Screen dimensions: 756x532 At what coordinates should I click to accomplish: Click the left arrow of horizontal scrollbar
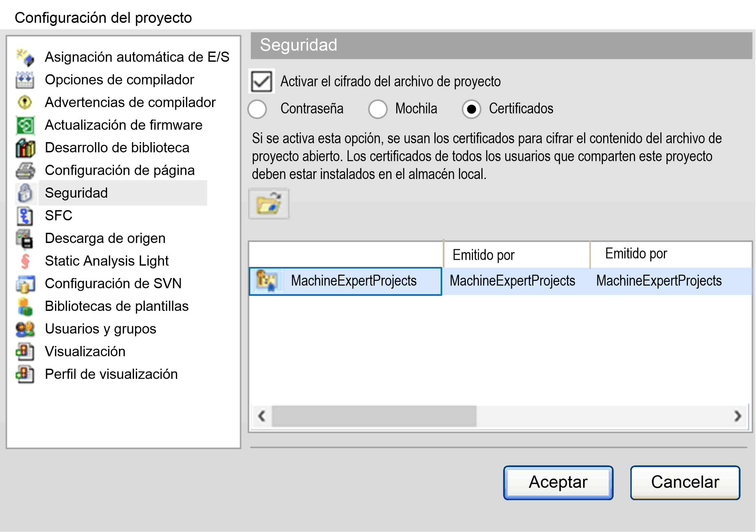click(x=262, y=416)
